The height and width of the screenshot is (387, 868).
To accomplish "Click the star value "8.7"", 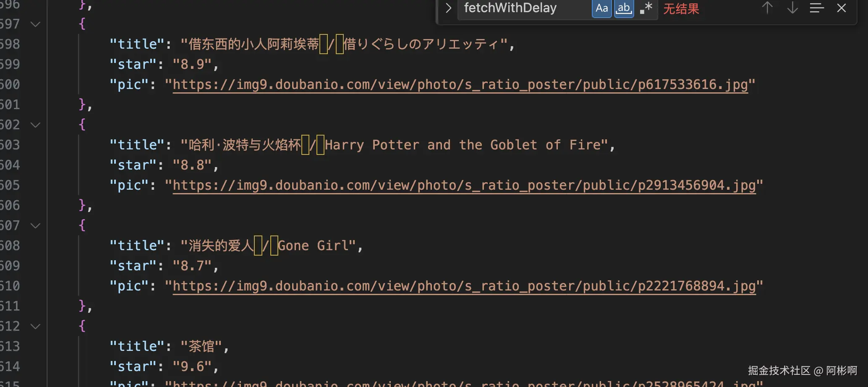I will (x=192, y=266).
